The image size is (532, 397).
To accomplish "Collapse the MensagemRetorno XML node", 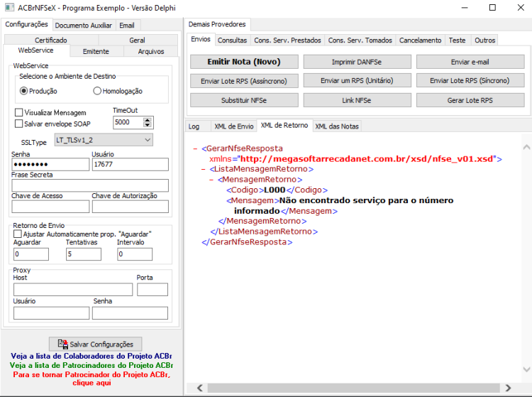I will pyautogui.click(x=211, y=180).
